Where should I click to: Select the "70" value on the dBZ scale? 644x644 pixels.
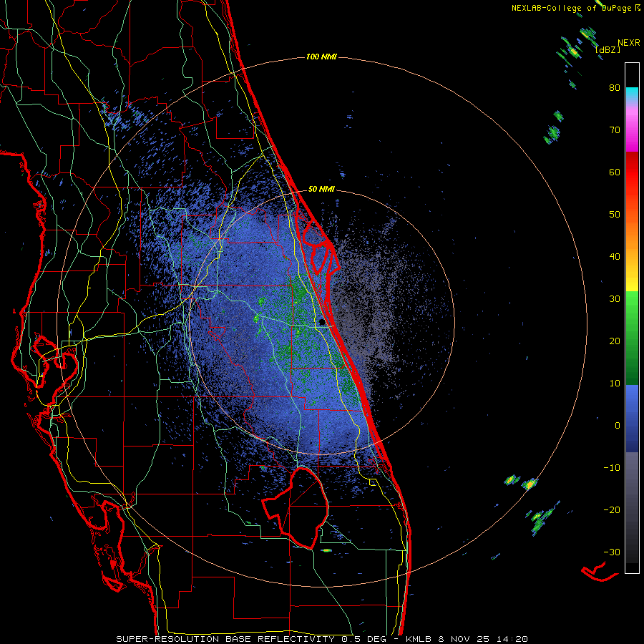click(615, 130)
